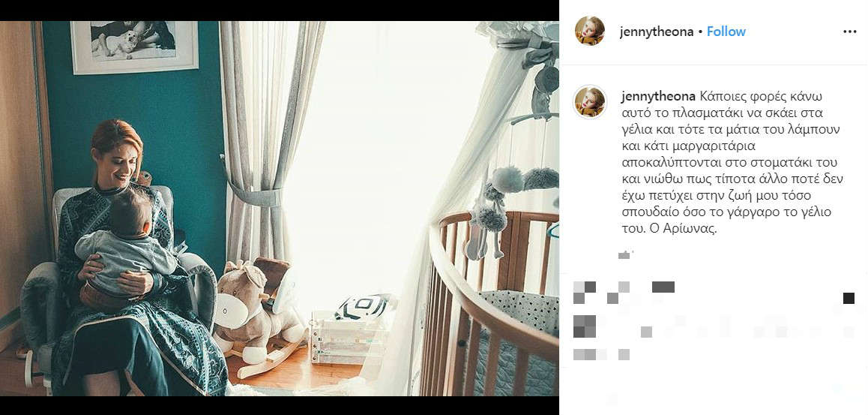Click the blurred post date line
The width and height of the screenshot is (868, 415).
[601, 354]
